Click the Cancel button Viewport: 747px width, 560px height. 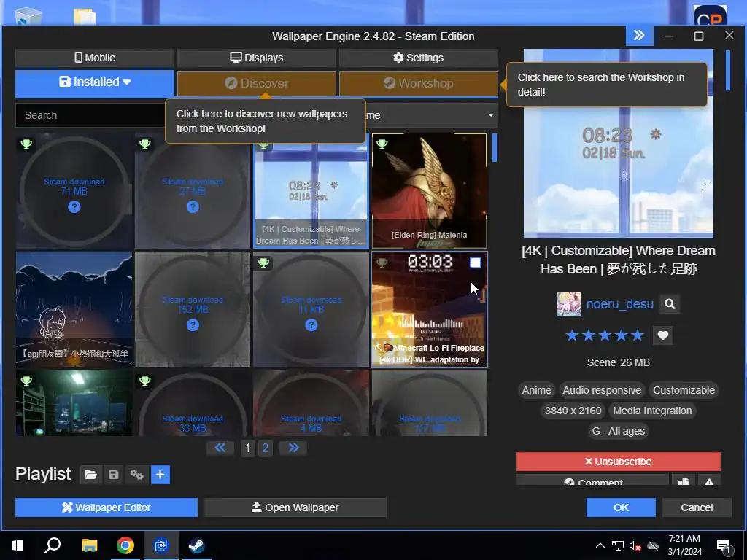pos(697,507)
